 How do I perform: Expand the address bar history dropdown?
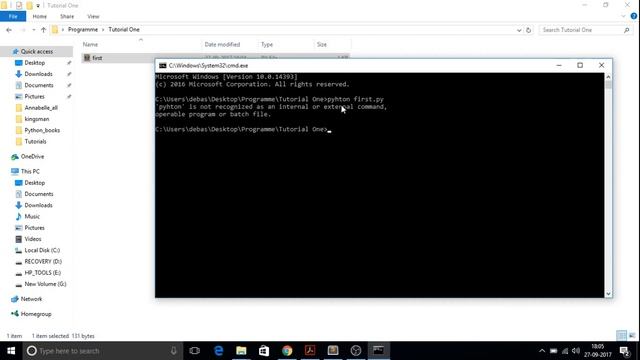tap(519, 30)
